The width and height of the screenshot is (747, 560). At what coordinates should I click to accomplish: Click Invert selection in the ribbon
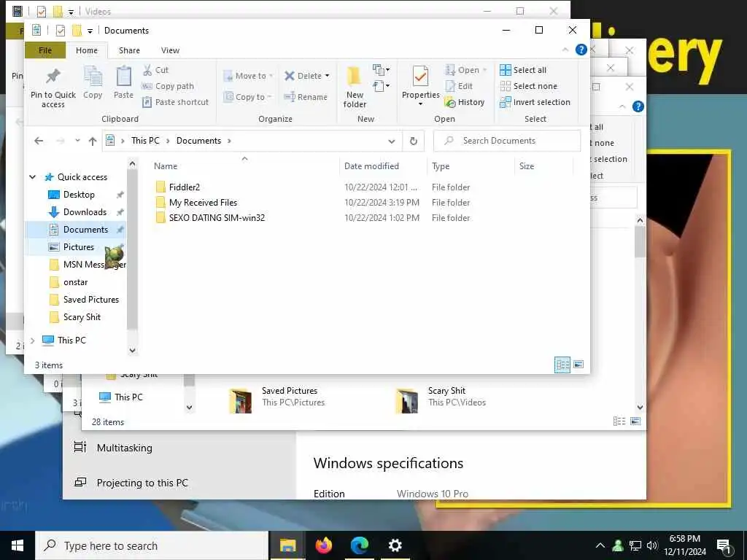coord(535,102)
